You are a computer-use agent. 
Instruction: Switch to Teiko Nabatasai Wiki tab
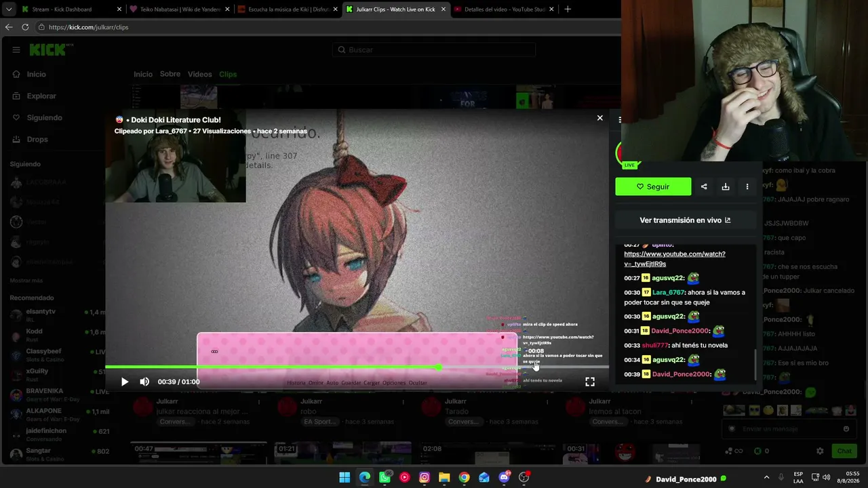tap(180, 9)
